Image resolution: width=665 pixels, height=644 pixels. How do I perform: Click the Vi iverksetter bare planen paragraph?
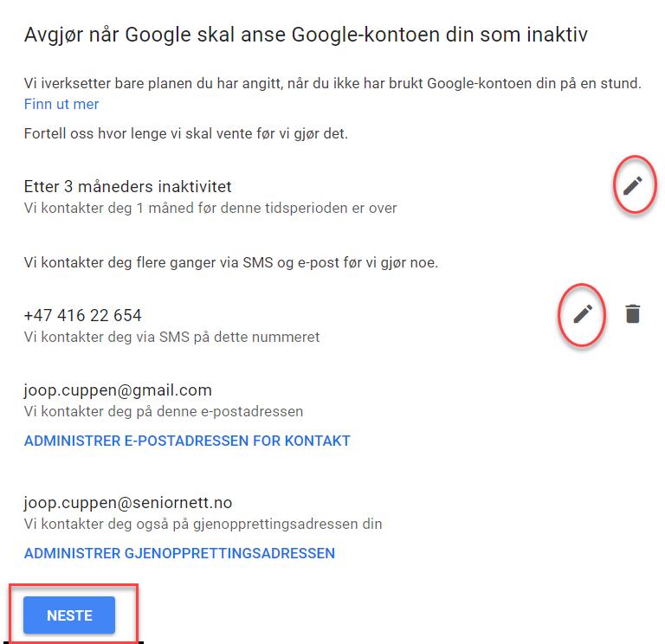332,83
